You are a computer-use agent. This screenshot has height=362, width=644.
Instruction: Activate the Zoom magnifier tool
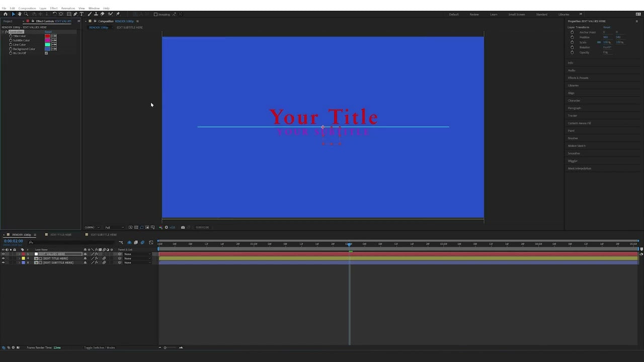(x=26, y=14)
